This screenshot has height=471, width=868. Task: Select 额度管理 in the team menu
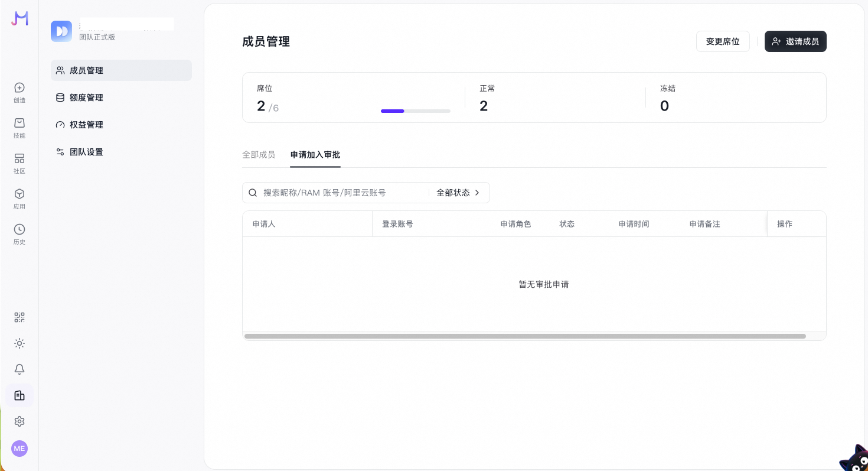(x=121, y=98)
